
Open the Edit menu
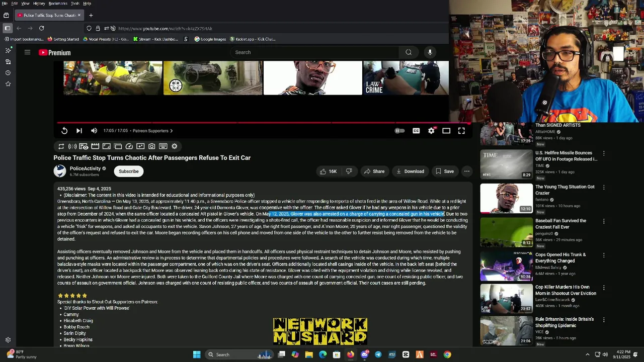[15, 4]
